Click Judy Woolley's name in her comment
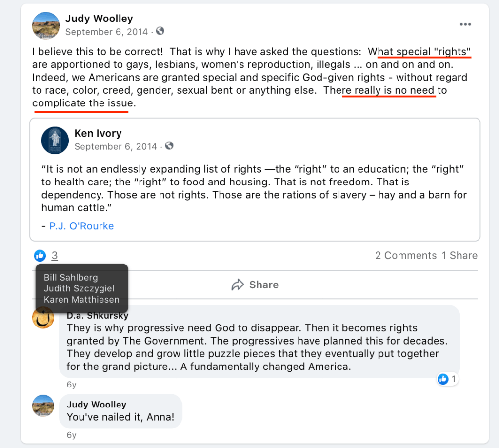This screenshot has height=448, width=499. [97, 405]
